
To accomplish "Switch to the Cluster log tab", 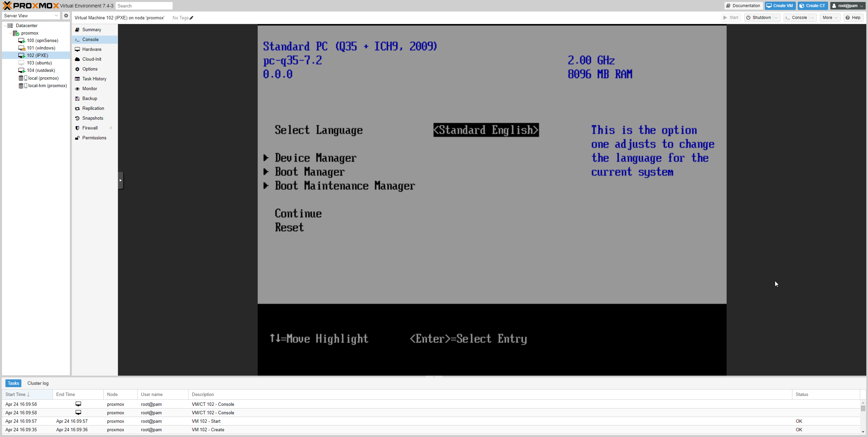I will 38,383.
